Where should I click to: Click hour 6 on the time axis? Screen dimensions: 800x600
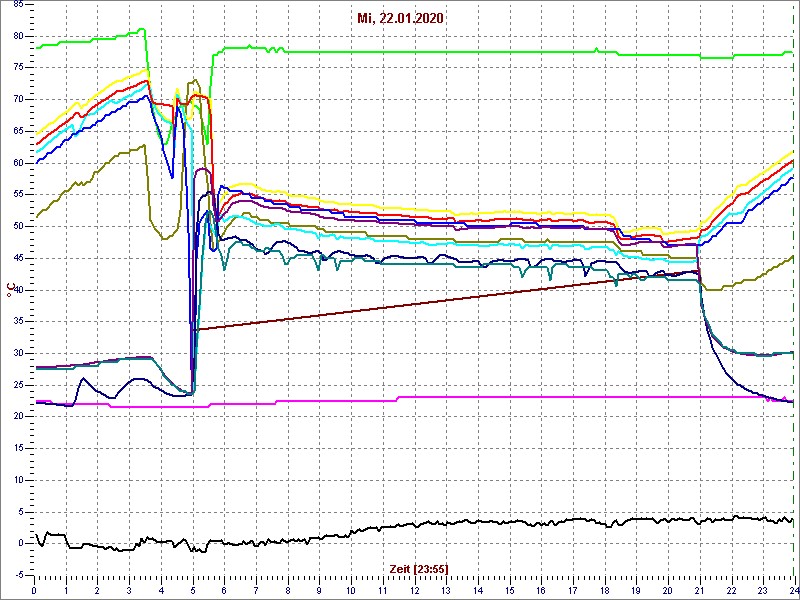pos(224,589)
